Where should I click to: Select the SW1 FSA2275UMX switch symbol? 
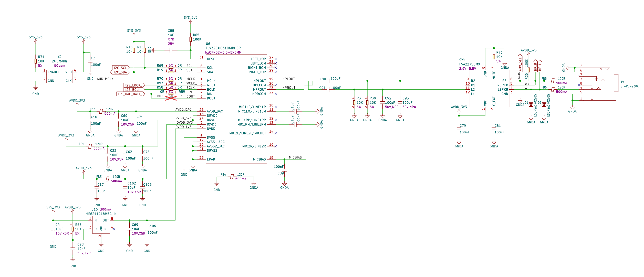coord(489,88)
